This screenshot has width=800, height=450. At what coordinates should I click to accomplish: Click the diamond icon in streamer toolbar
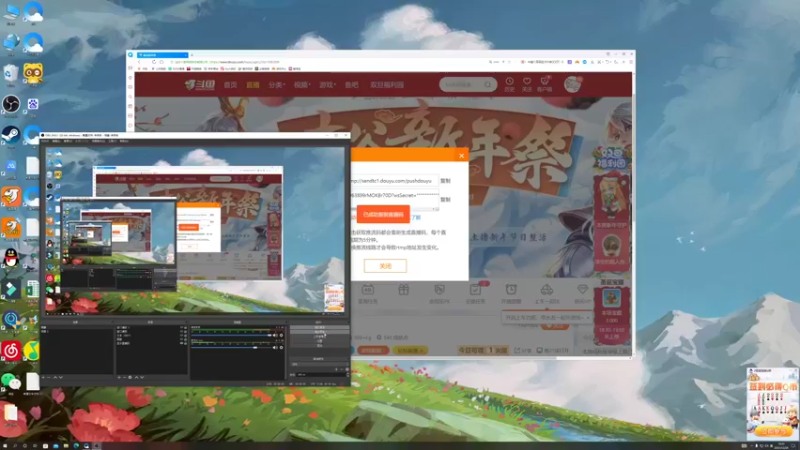pos(582,290)
